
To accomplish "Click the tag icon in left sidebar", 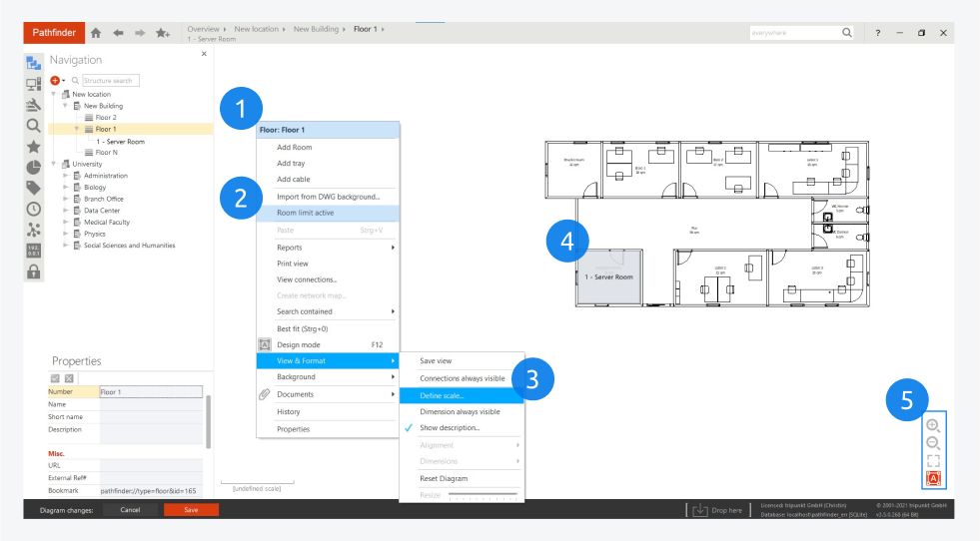I will 33,188.
